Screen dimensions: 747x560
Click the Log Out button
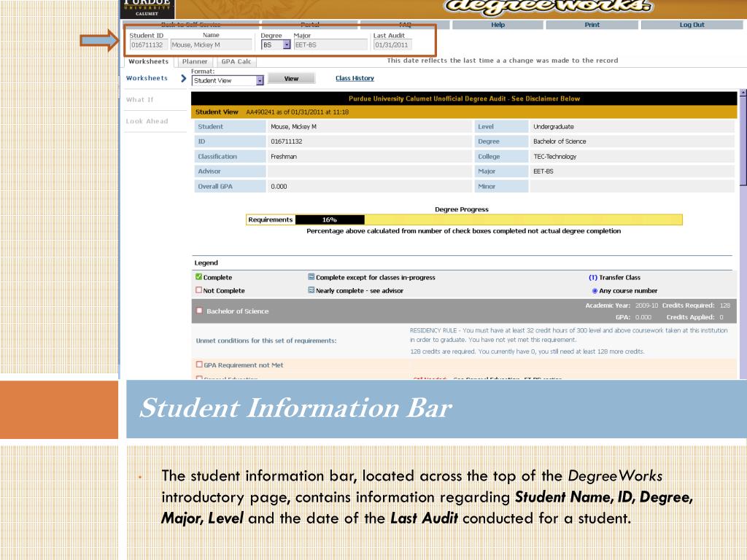(692, 25)
